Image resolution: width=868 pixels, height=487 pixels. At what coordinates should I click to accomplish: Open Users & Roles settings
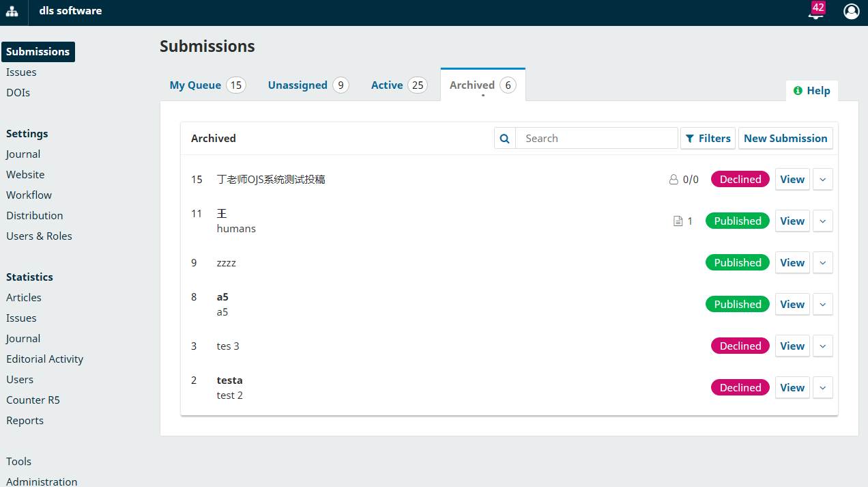tap(39, 236)
